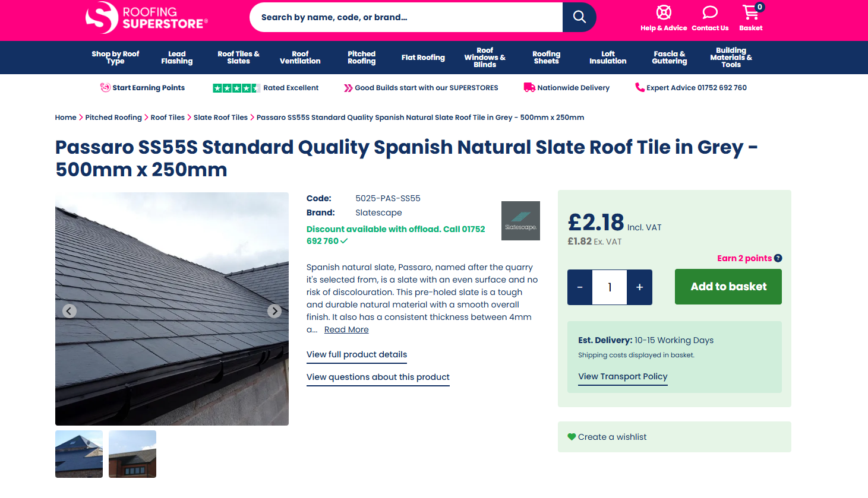Open Help & Advice lifebuoy icon
Viewport: 868px width, 498px height.
click(x=664, y=12)
